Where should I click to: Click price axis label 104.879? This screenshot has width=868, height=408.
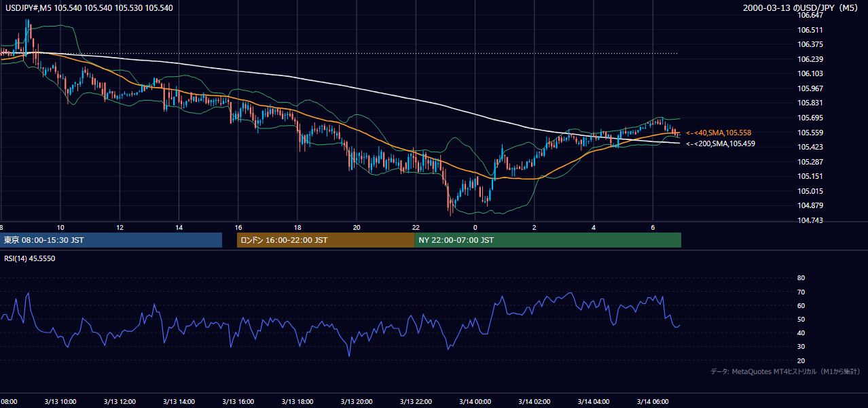tap(810, 205)
